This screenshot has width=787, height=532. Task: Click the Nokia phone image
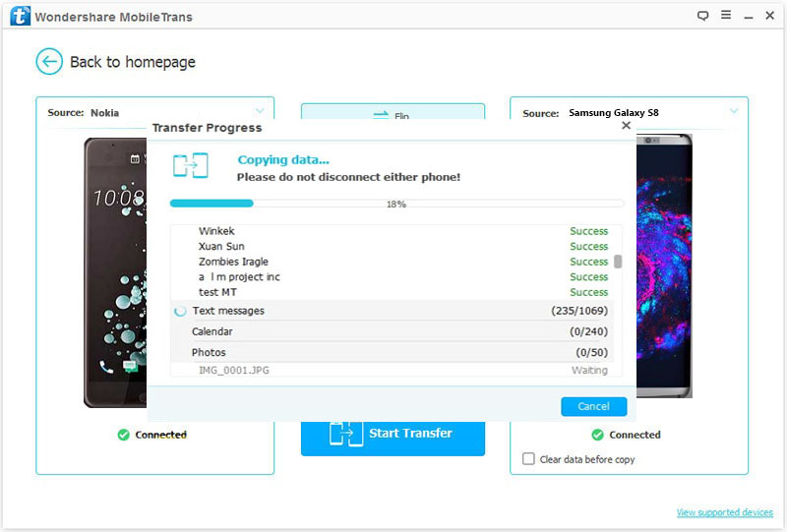pos(115,272)
